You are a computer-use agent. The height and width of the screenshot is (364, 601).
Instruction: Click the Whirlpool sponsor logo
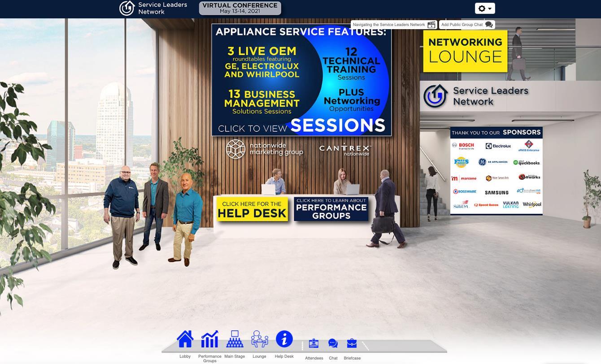[x=532, y=204]
